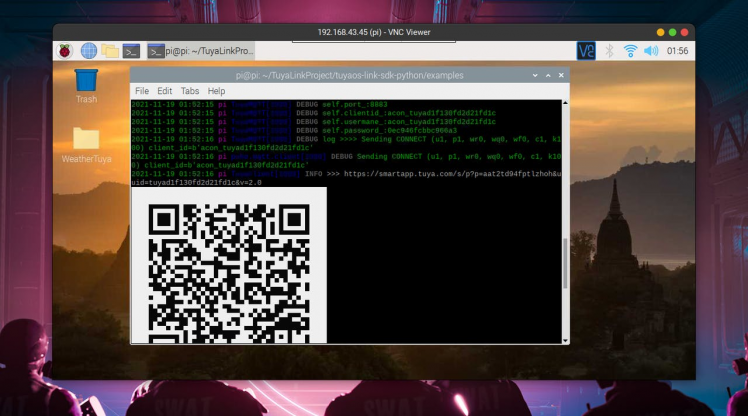Open the Wi-Fi network menu
Viewport: 748px width, 416px height.
[x=630, y=51]
